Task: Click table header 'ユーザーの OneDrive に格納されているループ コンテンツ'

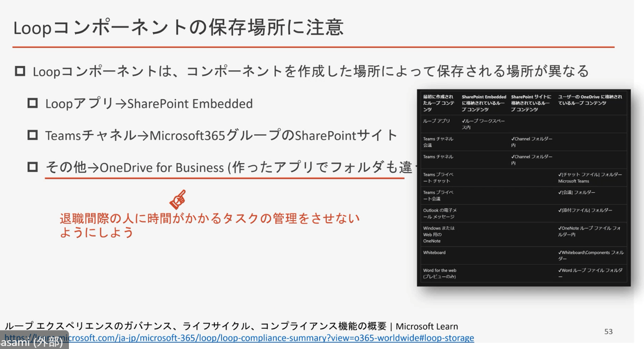Action: (x=590, y=100)
